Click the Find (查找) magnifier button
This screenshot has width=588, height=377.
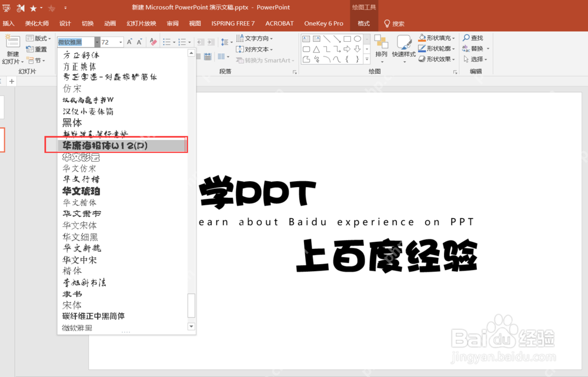click(473, 38)
